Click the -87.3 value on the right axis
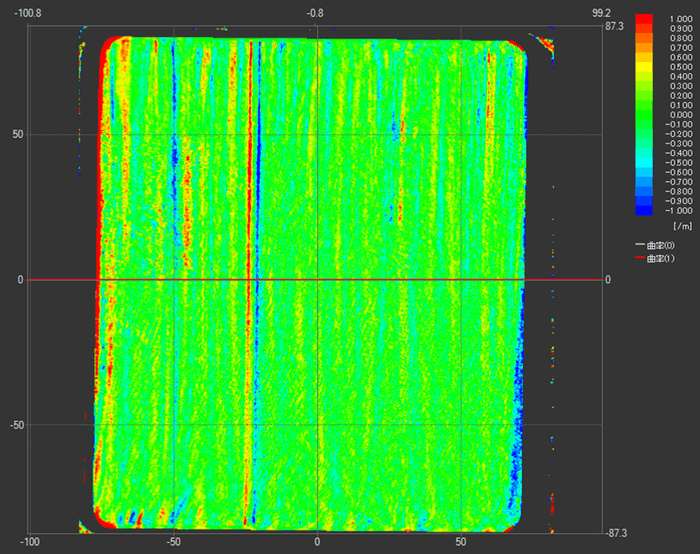This screenshot has height=554, width=700. coord(617,532)
